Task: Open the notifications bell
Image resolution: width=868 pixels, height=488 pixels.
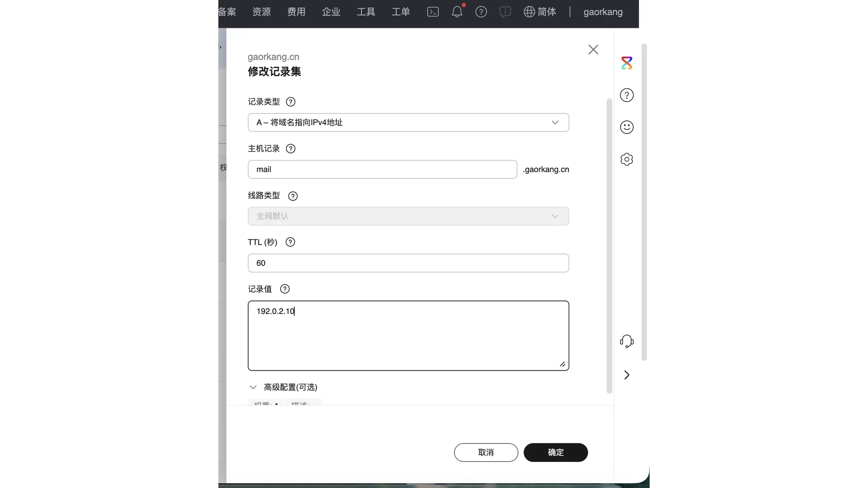Action: pos(457,12)
